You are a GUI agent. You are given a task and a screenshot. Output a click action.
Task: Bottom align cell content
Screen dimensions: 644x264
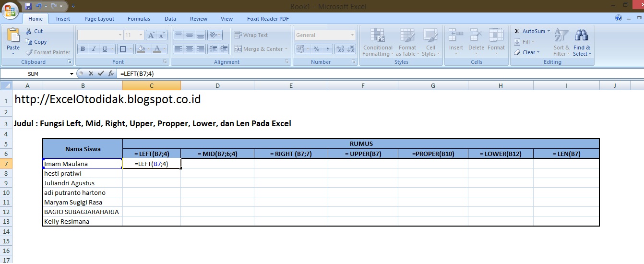point(201,35)
